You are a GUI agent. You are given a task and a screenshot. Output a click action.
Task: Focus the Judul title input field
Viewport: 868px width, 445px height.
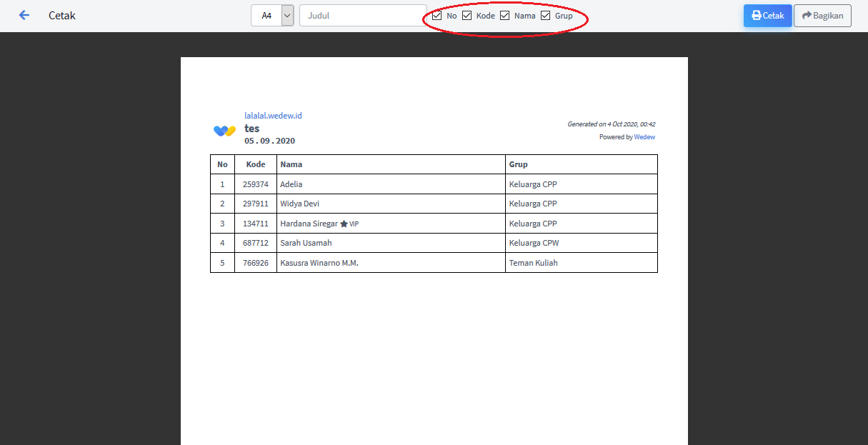[363, 15]
